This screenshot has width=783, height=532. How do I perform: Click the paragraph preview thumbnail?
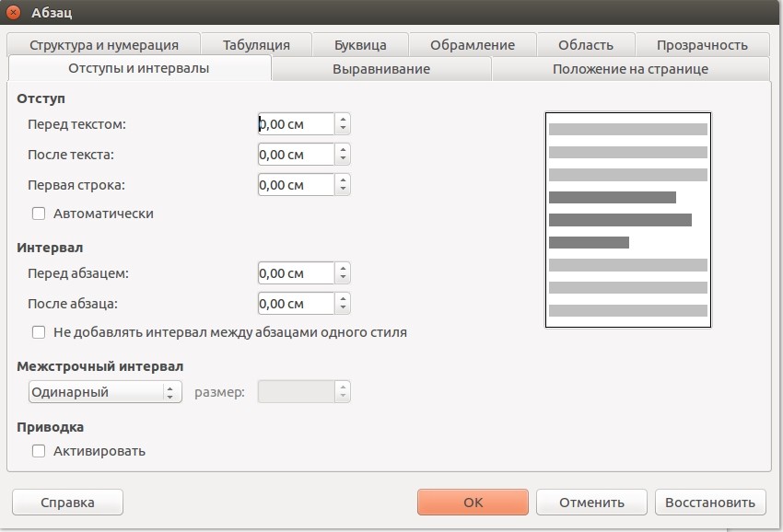[627, 220]
